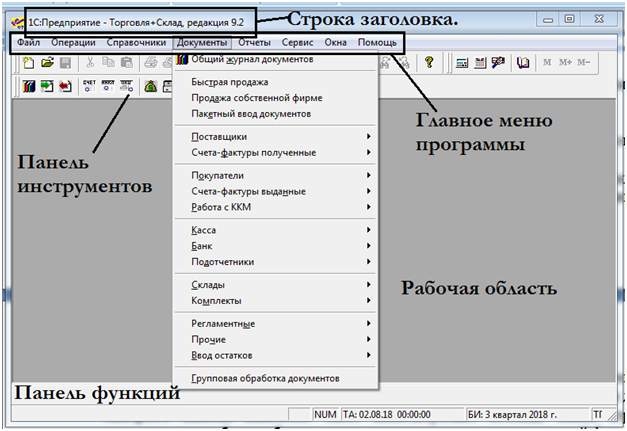Viewport: 627px width, 431px height.
Task: Open the Комплекты submenu
Action: 276,301
